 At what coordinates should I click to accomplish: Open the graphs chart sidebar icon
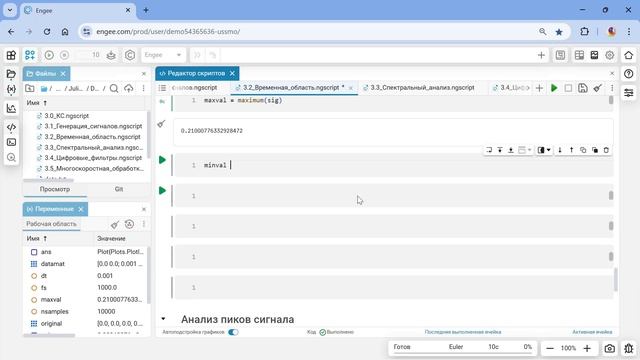tap(11, 108)
